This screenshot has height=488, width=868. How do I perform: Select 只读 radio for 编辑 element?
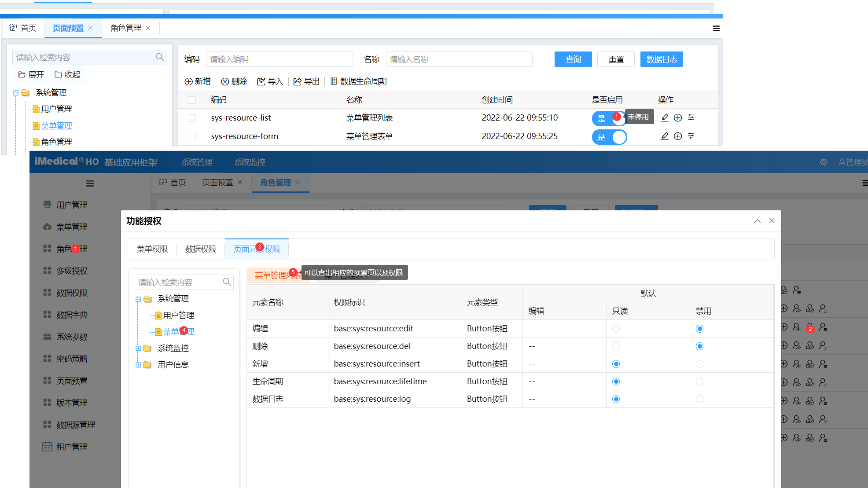[616, 329]
